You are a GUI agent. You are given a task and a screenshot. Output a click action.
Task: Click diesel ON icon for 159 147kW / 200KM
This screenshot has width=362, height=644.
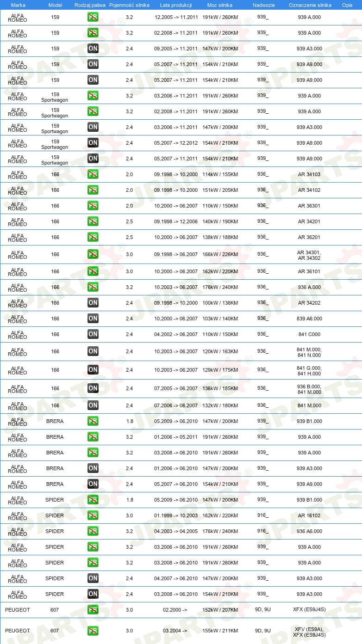[x=93, y=49]
